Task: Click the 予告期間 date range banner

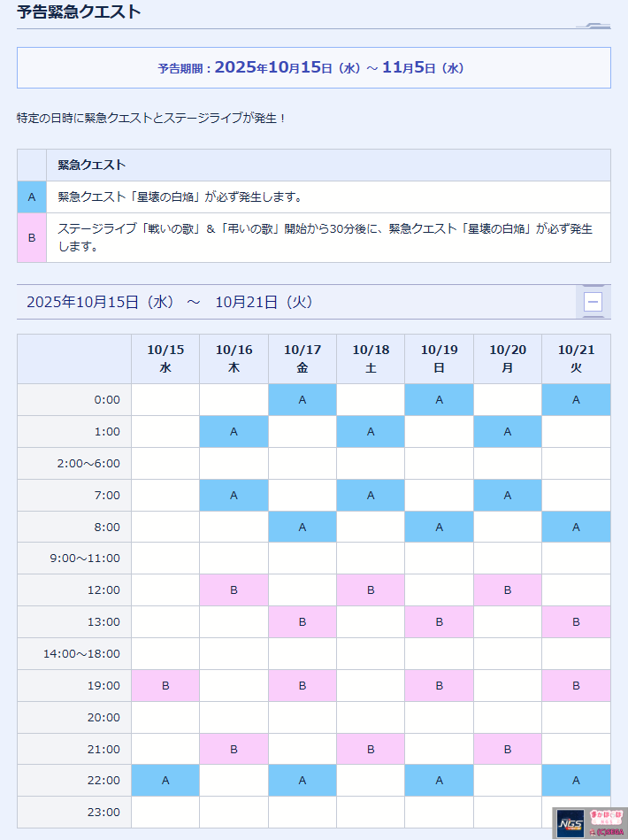Action: 313,67
